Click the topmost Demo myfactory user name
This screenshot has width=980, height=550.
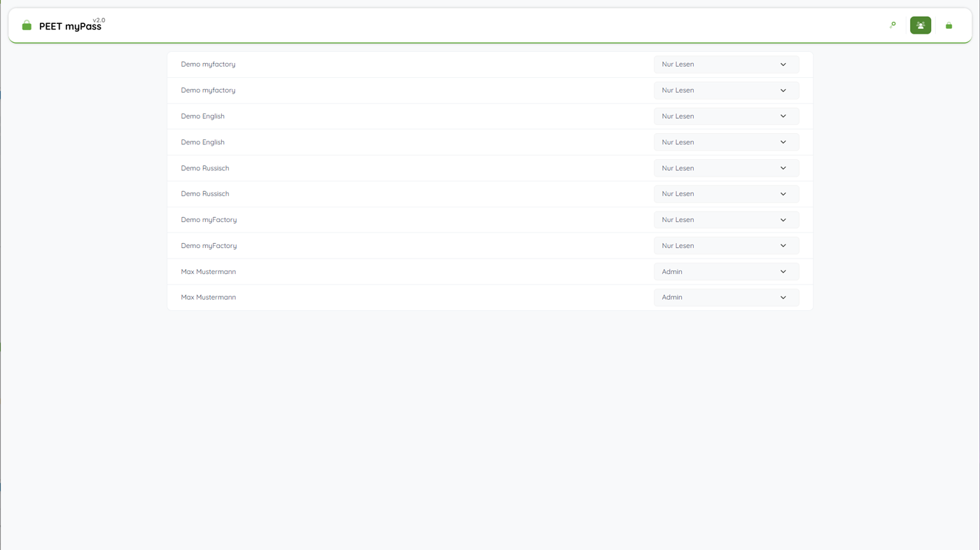(208, 64)
